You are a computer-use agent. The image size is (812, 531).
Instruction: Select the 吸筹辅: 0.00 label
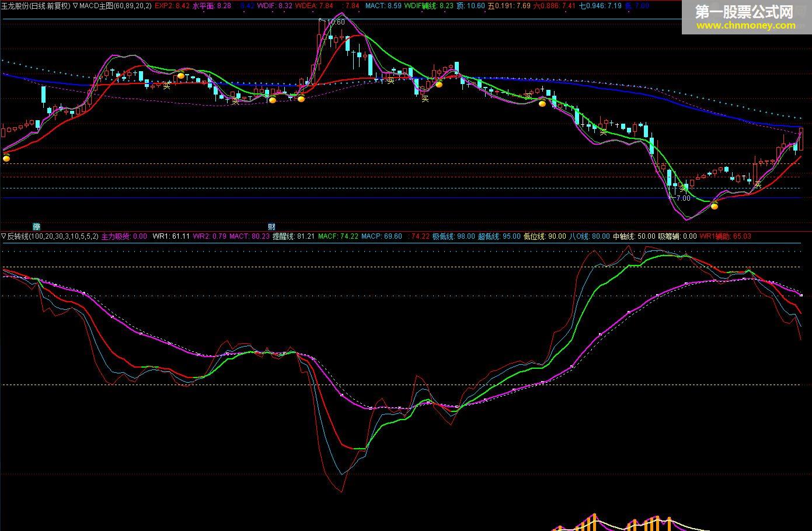[677, 236]
